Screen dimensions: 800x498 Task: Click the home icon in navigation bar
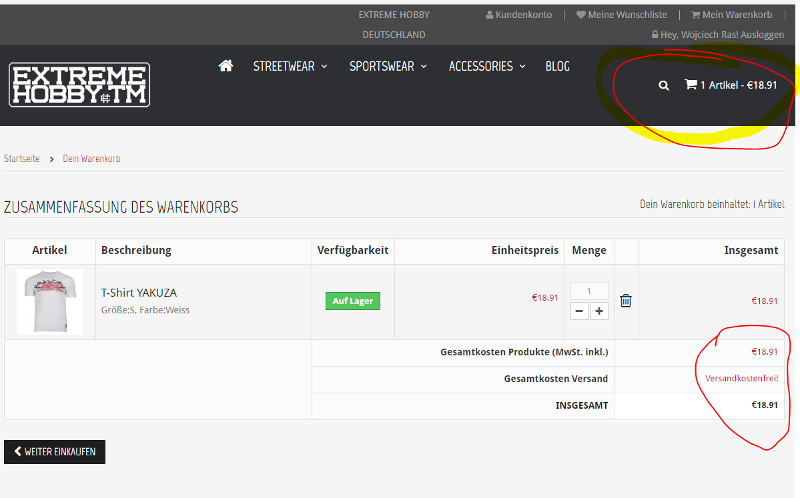tap(226, 66)
